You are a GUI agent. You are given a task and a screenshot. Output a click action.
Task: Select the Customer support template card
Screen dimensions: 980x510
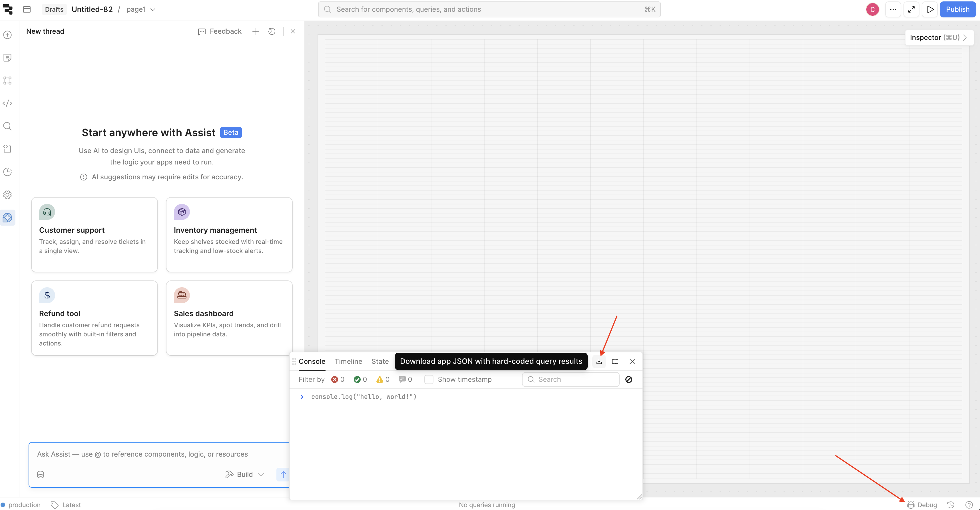[94, 235]
